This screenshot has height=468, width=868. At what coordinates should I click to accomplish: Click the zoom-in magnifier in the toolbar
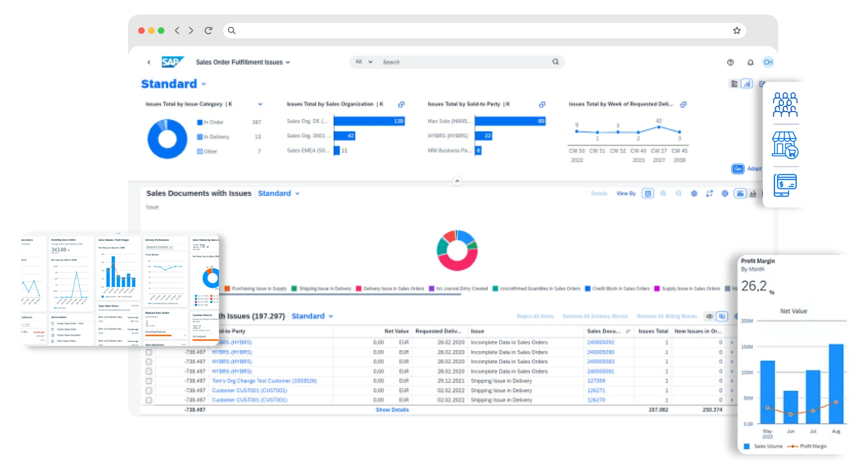(x=663, y=193)
